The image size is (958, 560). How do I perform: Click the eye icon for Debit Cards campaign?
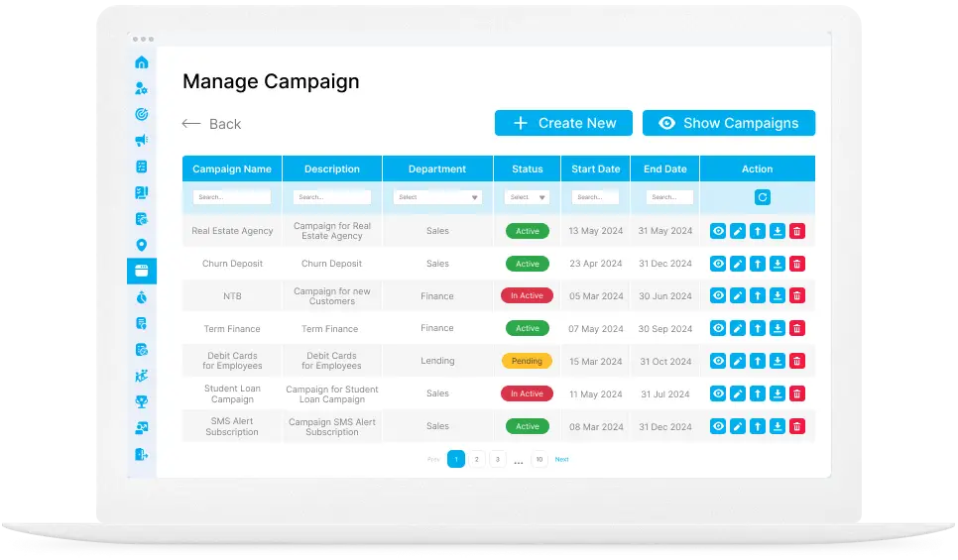(x=718, y=361)
